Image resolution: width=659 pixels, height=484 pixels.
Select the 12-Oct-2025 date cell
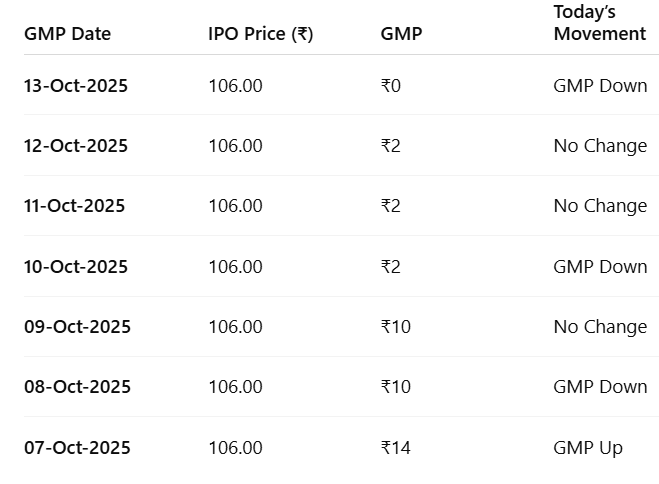pyautogui.click(x=76, y=146)
